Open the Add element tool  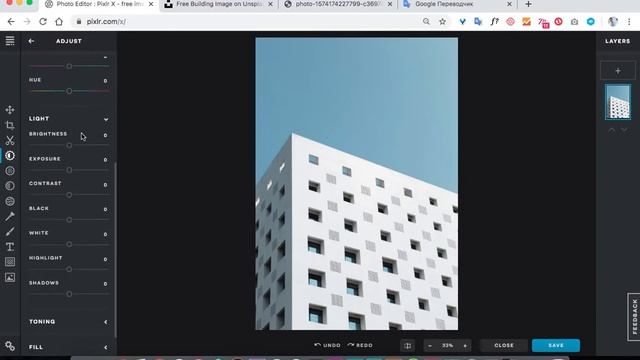coord(10,262)
